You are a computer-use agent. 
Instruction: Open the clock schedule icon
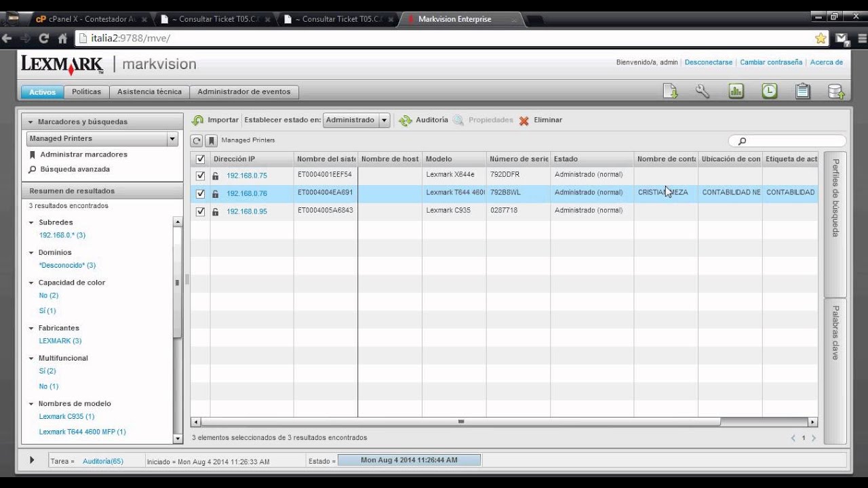pos(769,91)
